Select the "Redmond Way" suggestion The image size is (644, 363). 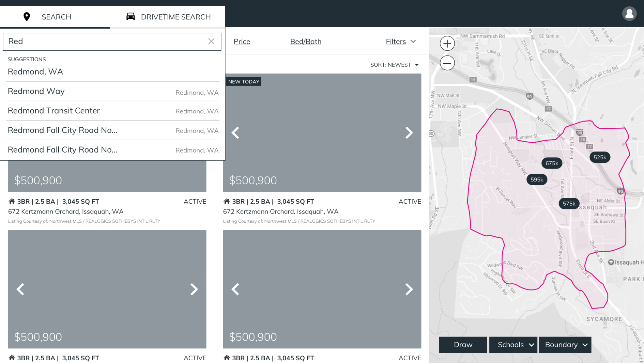[113, 91]
